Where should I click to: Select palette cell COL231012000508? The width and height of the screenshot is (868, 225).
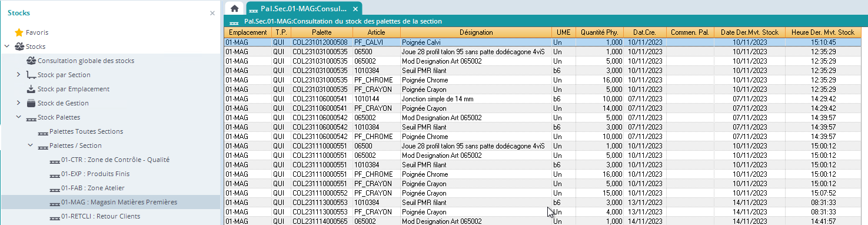click(322, 42)
